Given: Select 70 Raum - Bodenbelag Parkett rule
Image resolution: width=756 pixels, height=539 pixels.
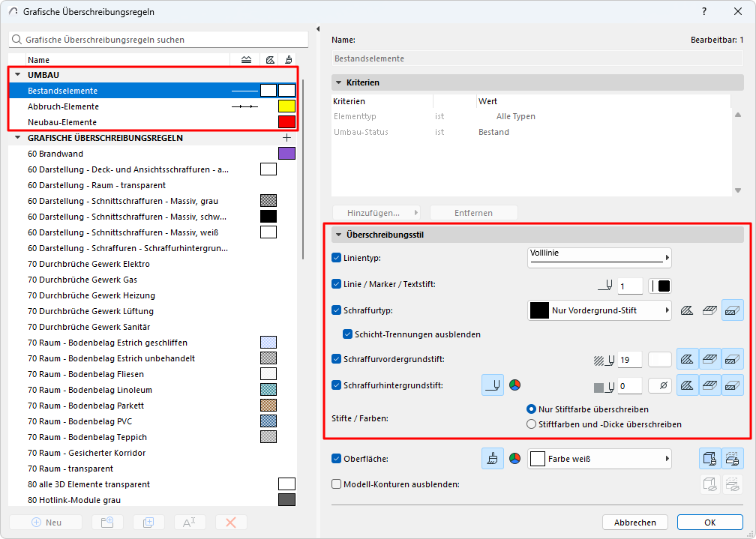Looking at the screenshot, I should 153,406.
